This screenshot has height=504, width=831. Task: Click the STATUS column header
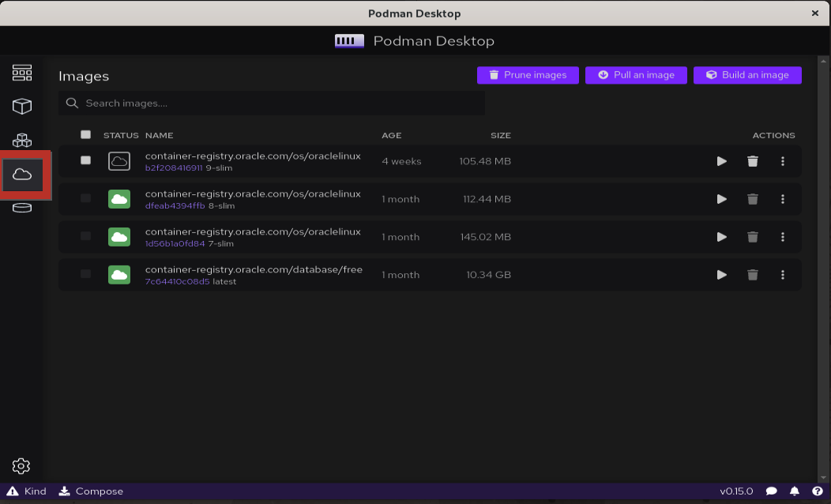(121, 136)
